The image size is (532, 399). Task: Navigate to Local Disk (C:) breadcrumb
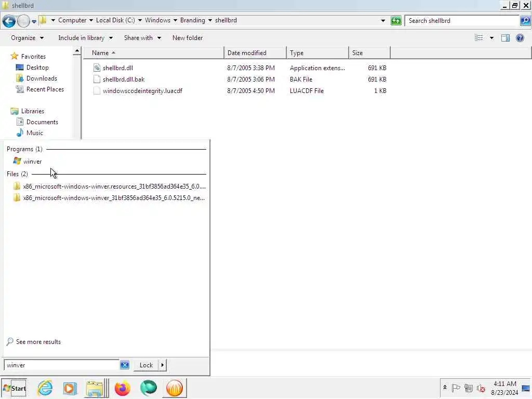pos(115,20)
